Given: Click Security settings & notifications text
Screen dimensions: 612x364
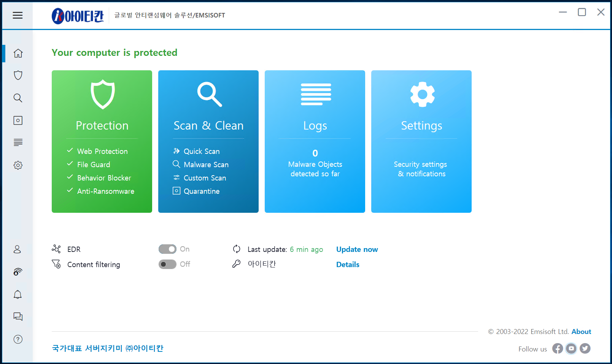Looking at the screenshot, I should (x=421, y=169).
